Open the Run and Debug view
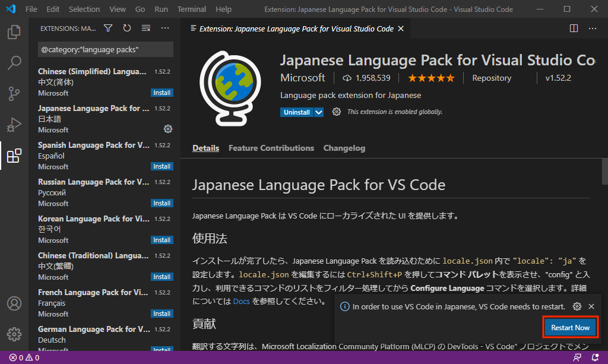This screenshot has height=364, width=608. [x=14, y=125]
